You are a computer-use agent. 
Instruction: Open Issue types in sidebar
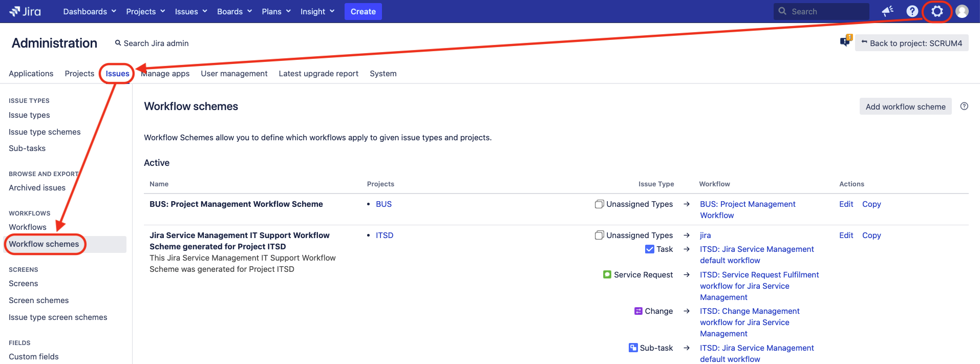[x=29, y=115]
